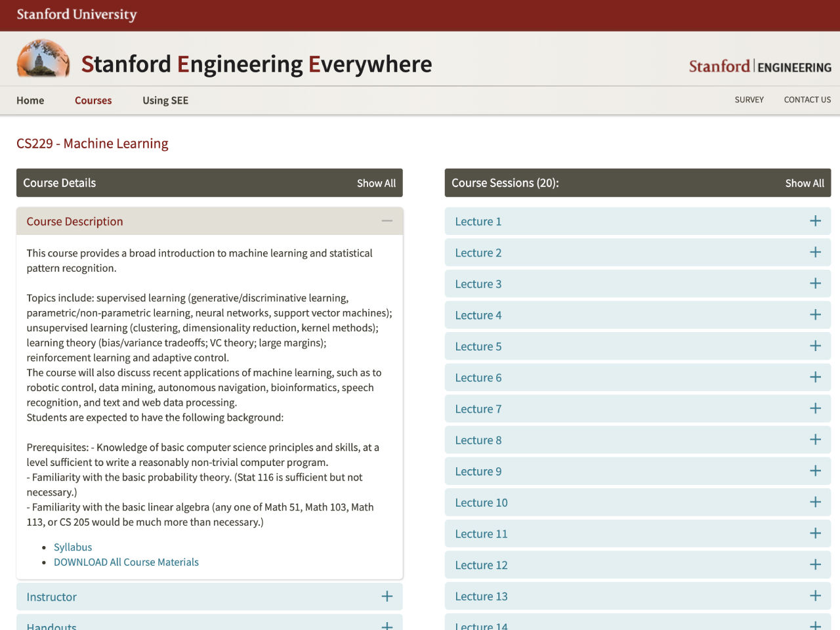Click Stanford University header link

pyautogui.click(x=77, y=14)
